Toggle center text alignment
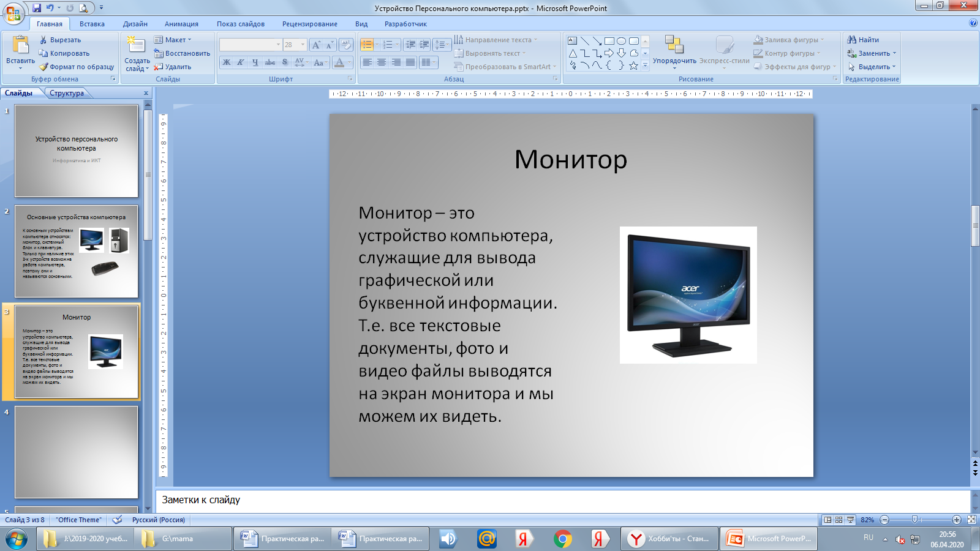 pyautogui.click(x=382, y=62)
